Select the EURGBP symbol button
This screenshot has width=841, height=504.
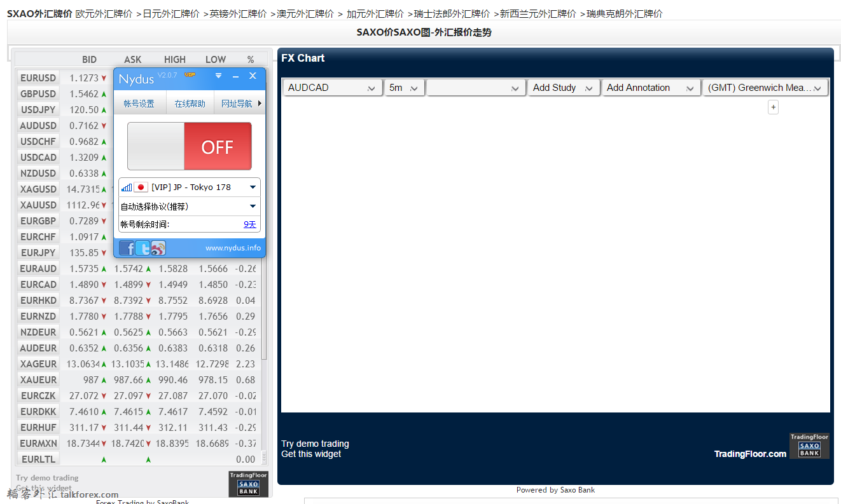tap(38, 221)
